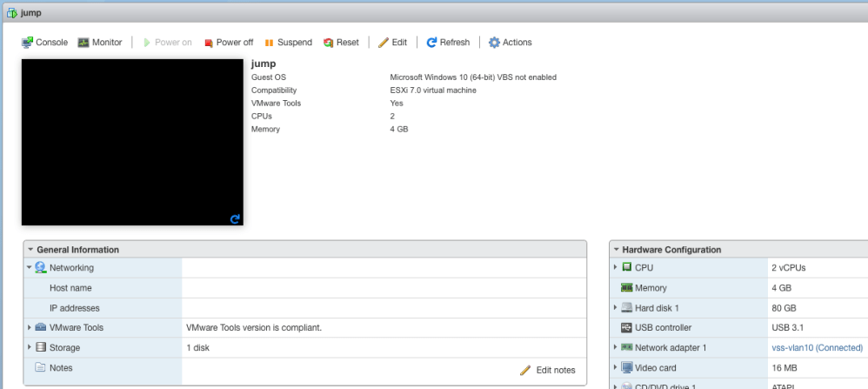Expand the VMware Tools row
The width and height of the screenshot is (868, 389).
[30, 327]
